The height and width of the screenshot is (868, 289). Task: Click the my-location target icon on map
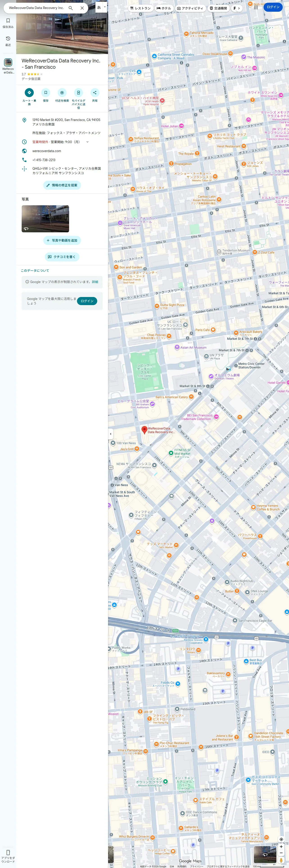click(281, 839)
